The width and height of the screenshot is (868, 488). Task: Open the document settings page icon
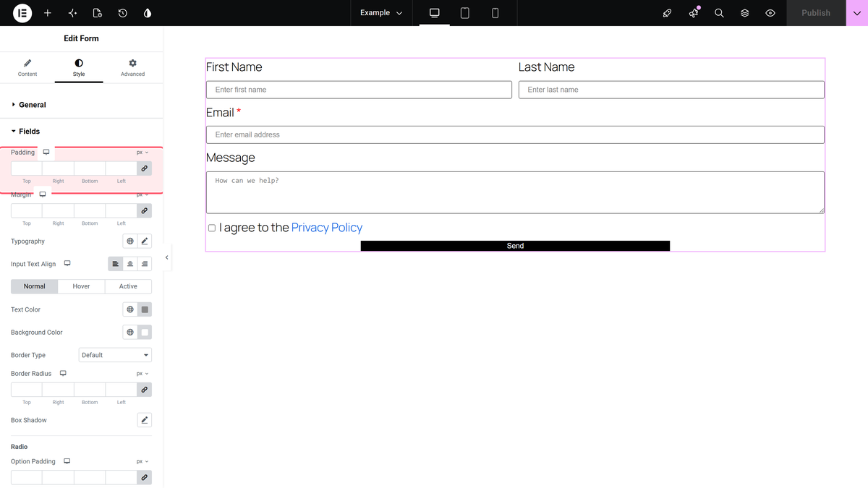click(98, 13)
